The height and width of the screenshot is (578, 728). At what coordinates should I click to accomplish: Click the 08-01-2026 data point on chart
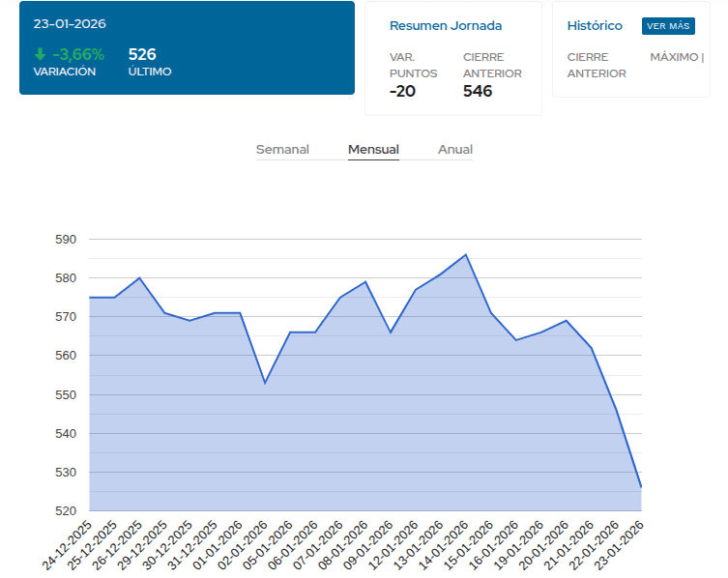pyautogui.click(x=365, y=282)
